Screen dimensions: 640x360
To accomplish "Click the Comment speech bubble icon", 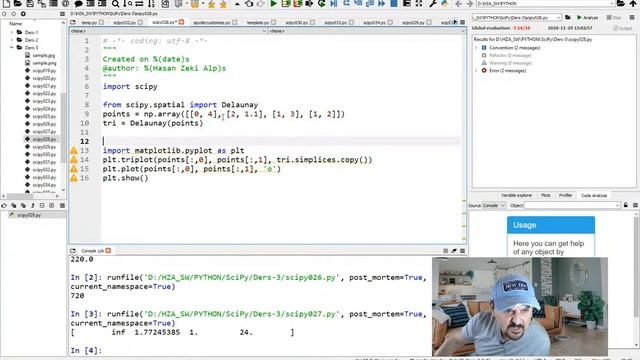I will (78, 4).
